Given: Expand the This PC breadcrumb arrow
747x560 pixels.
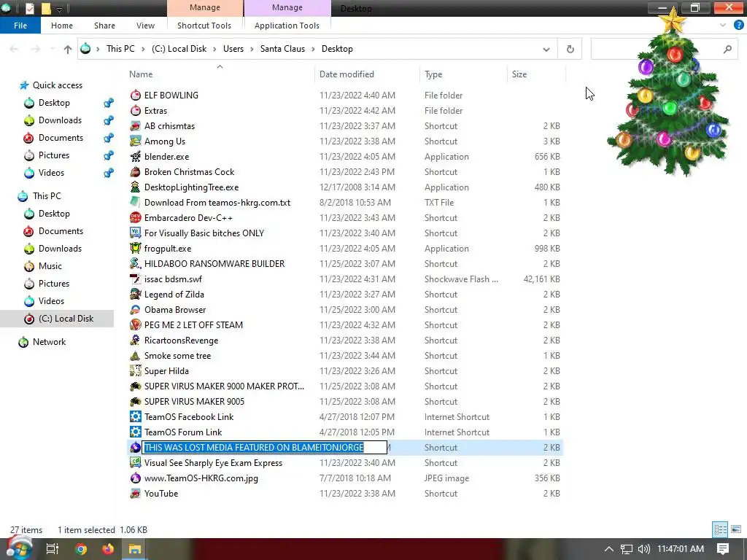Looking at the screenshot, I should pyautogui.click(x=143, y=49).
